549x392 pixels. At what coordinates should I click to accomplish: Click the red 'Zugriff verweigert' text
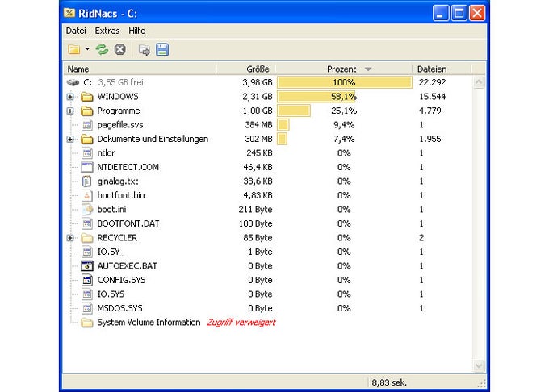241,323
